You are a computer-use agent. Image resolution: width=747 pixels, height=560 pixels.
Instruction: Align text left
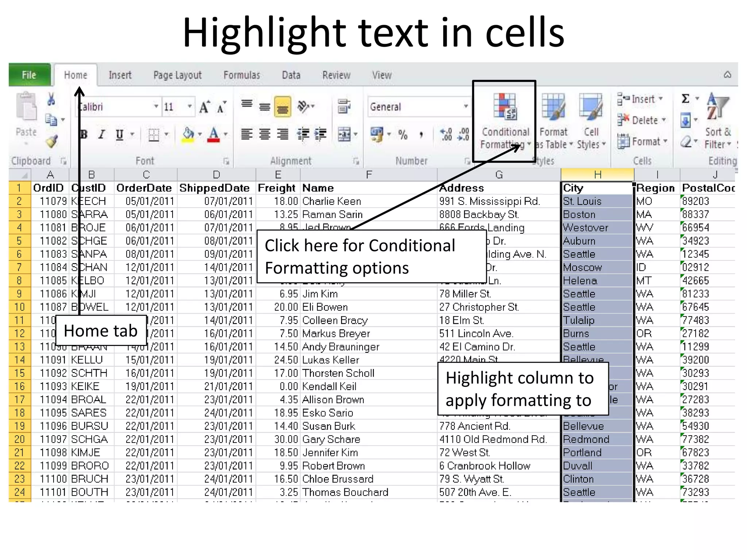(247, 135)
